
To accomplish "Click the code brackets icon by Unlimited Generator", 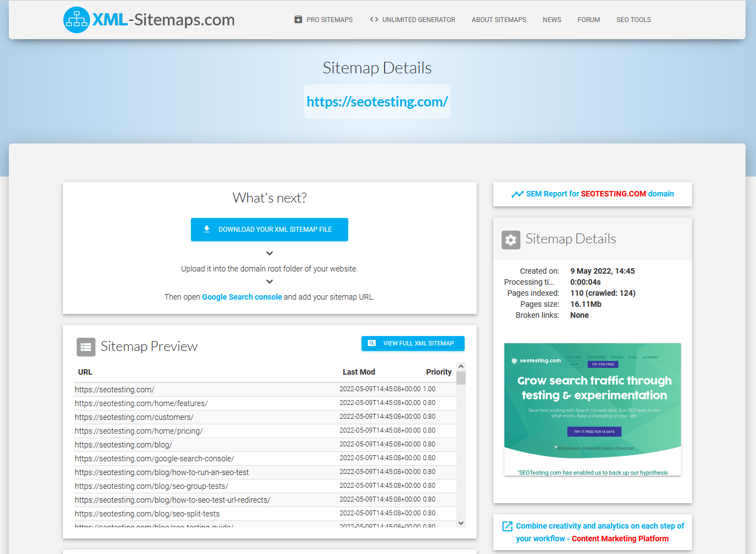I will [374, 19].
